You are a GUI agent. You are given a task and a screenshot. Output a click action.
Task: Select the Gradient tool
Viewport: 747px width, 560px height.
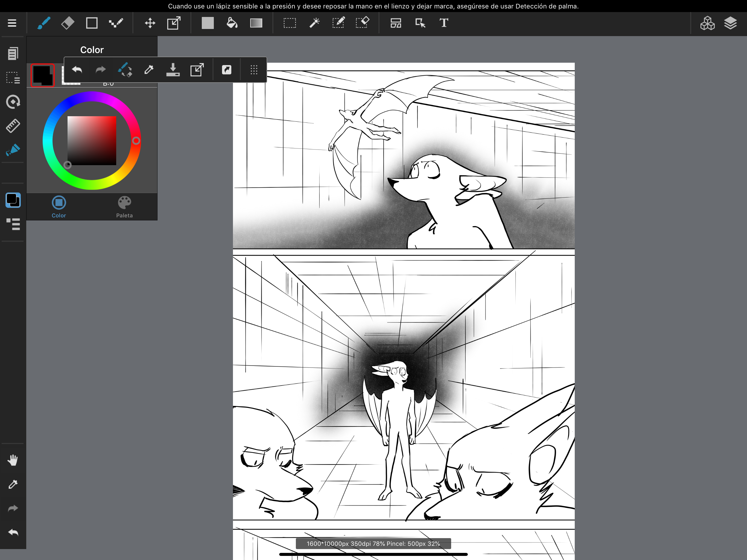256,23
